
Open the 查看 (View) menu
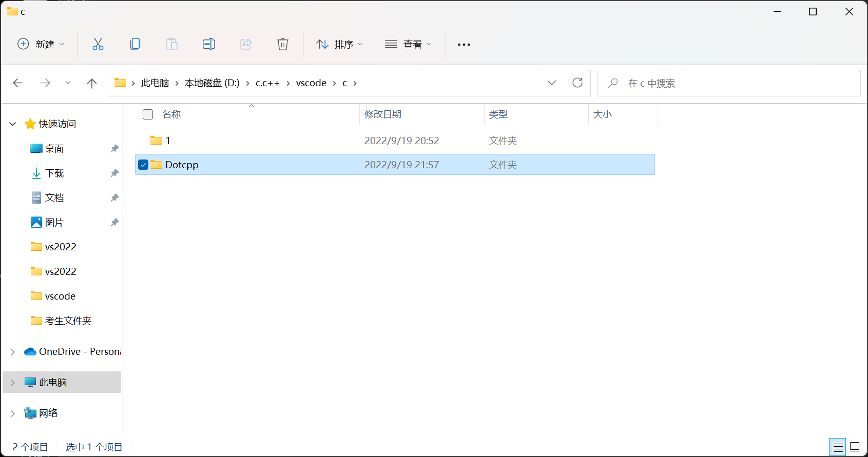pyautogui.click(x=408, y=45)
